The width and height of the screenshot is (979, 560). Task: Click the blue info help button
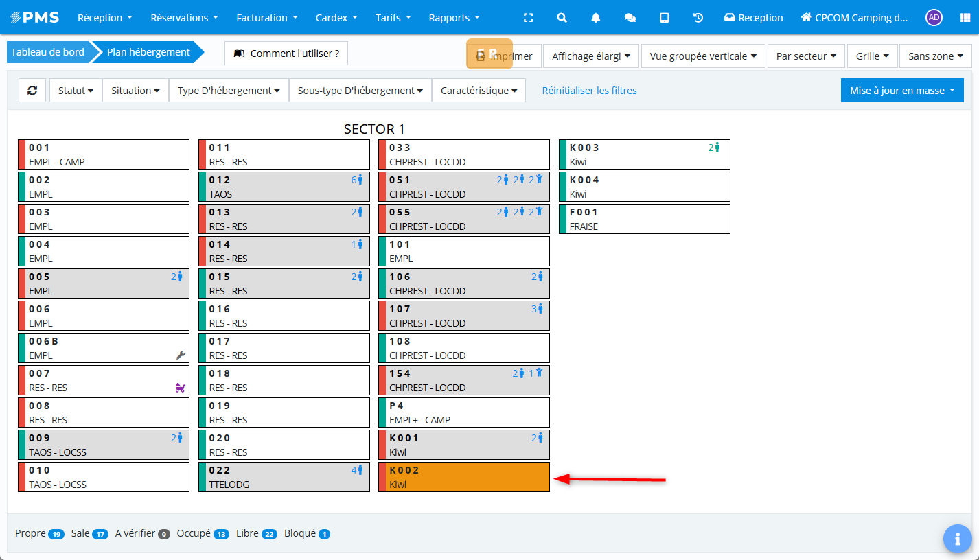[957, 539]
